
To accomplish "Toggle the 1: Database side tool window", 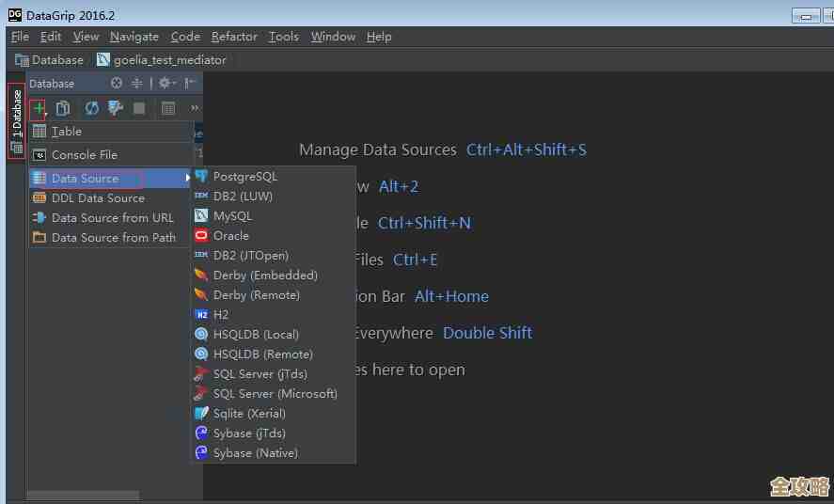I will pos(16,122).
